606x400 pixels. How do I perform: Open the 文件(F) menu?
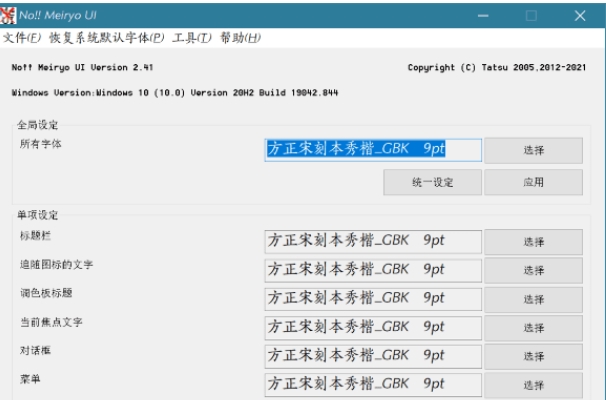point(22,38)
